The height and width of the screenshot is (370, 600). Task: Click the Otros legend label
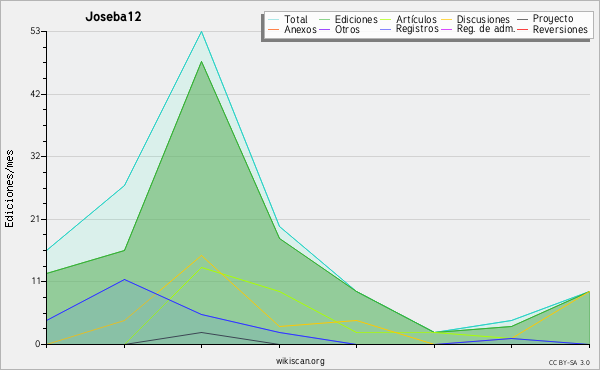coord(347,29)
